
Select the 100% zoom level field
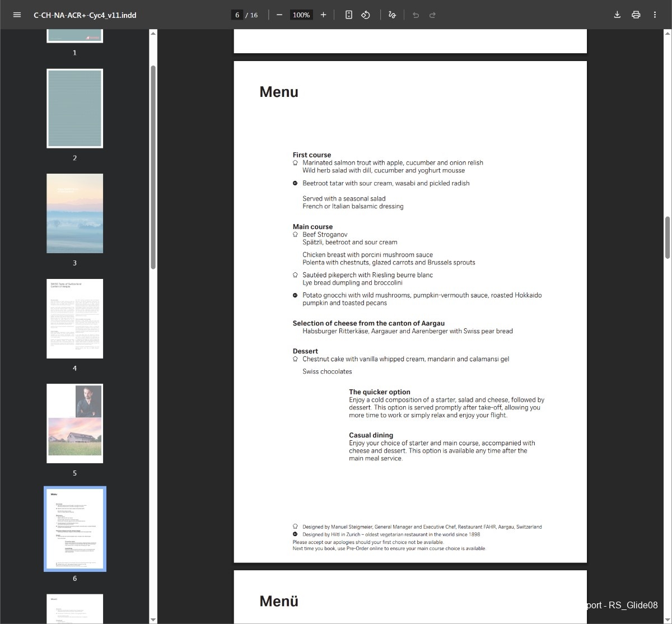pos(301,15)
